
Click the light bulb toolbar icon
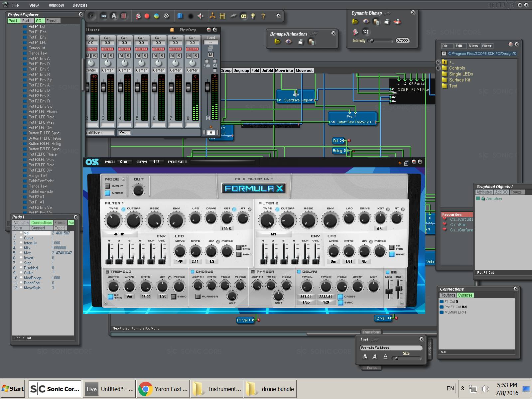pos(253,16)
